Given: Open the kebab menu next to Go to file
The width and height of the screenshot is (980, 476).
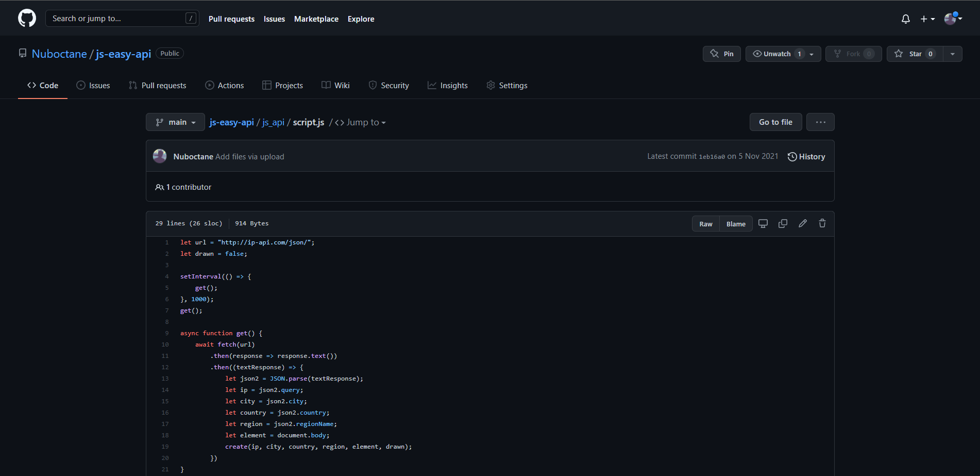Looking at the screenshot, I should click(820, 122).
